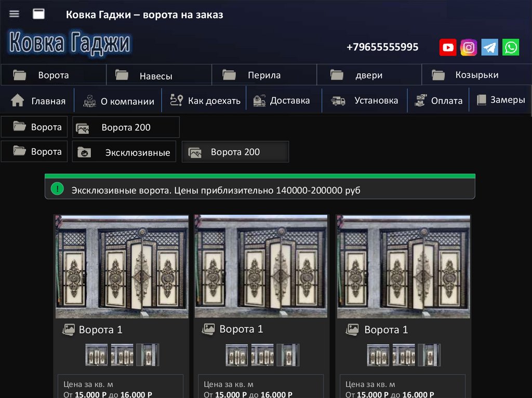Select the Эксклюзивные breadcrumb button
Image resolution: width=532 pixels, height=398 pixels.
(x=124, y=152)
